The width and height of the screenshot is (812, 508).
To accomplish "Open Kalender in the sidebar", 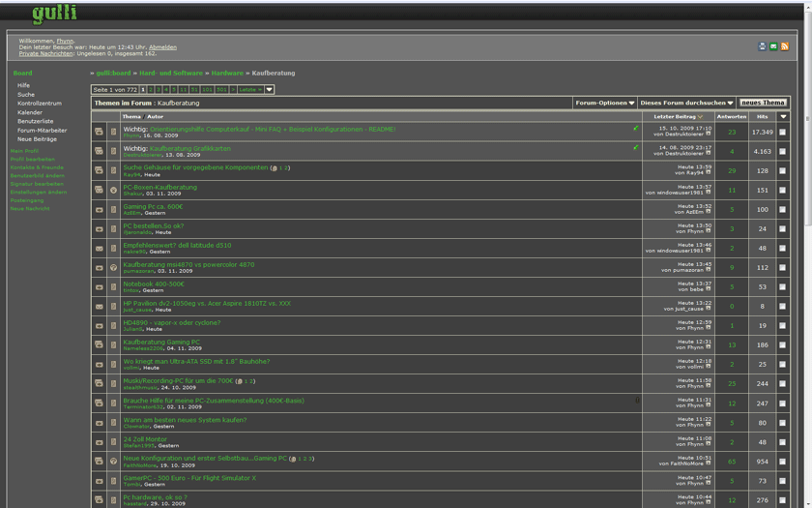I will click(30, 112).
